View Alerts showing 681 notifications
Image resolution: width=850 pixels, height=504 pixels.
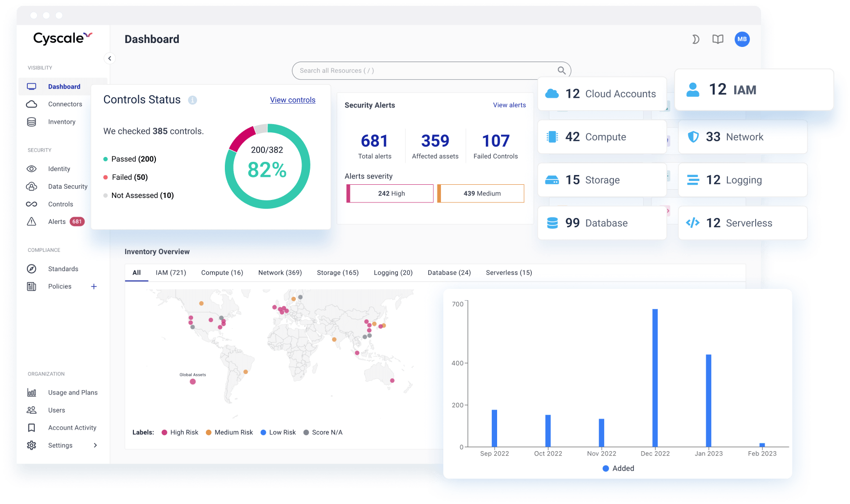click(56, 221)
